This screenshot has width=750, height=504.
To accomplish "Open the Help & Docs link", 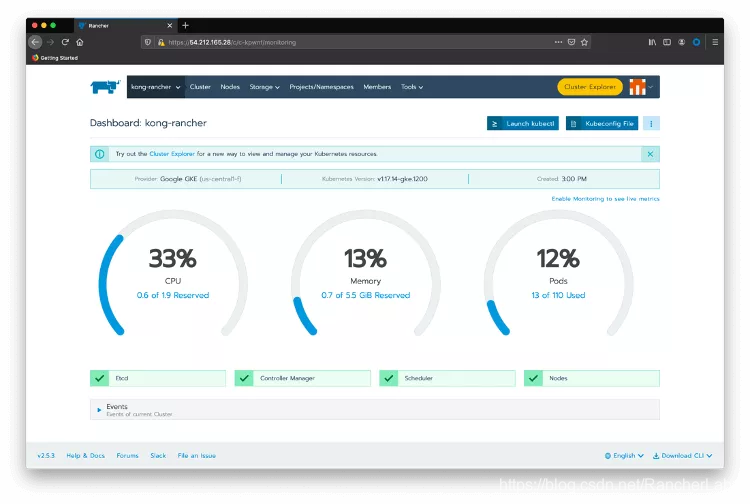I will (x=86, y=456).
